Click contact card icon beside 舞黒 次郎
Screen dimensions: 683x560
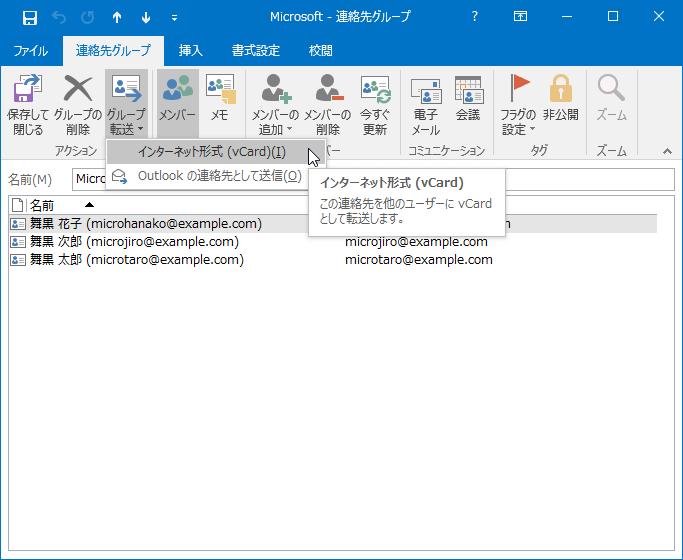(18, 242)
